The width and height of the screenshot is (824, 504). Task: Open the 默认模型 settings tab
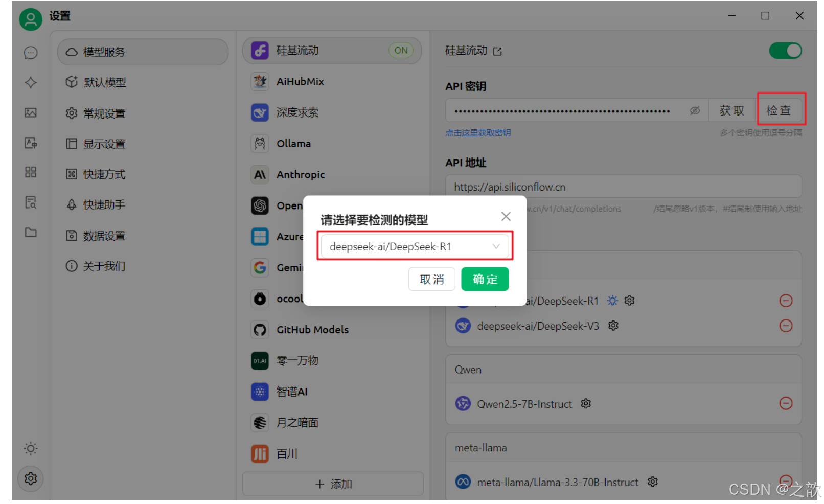(x=143, y=82)
